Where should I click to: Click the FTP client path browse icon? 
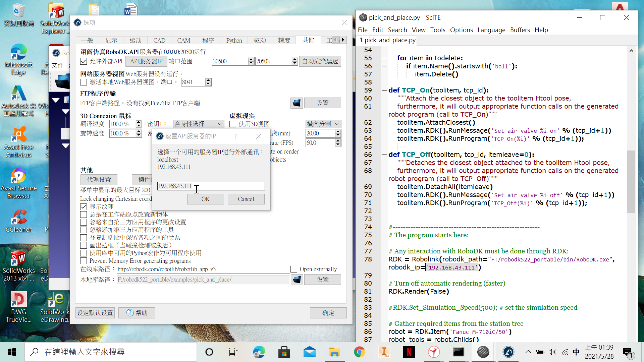point(297,103)
